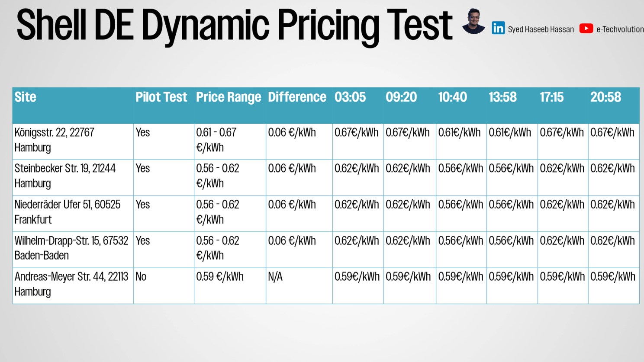Open e-Techvolution channel link
This screenshot has width=644, height=362.
(620, 29)
